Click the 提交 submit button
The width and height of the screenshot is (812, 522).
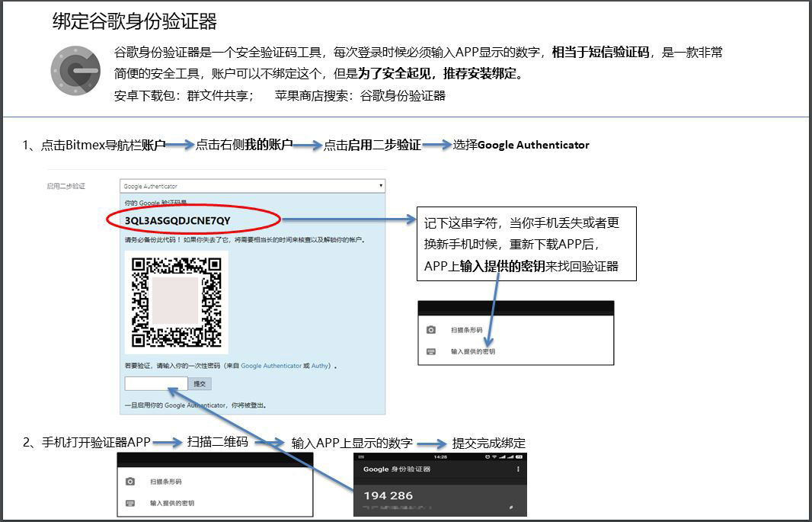click(x=200, y=384)
